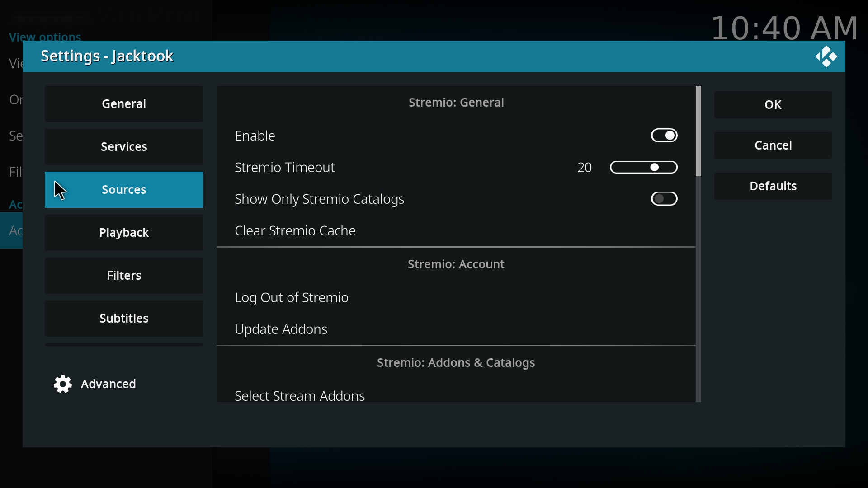
Task: Click the Advanced settings gear icon
Action: [63, 385]
